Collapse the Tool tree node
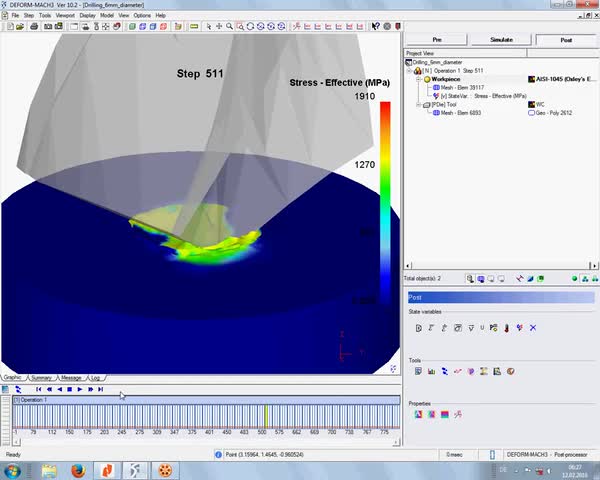 (x=417, y=104)
